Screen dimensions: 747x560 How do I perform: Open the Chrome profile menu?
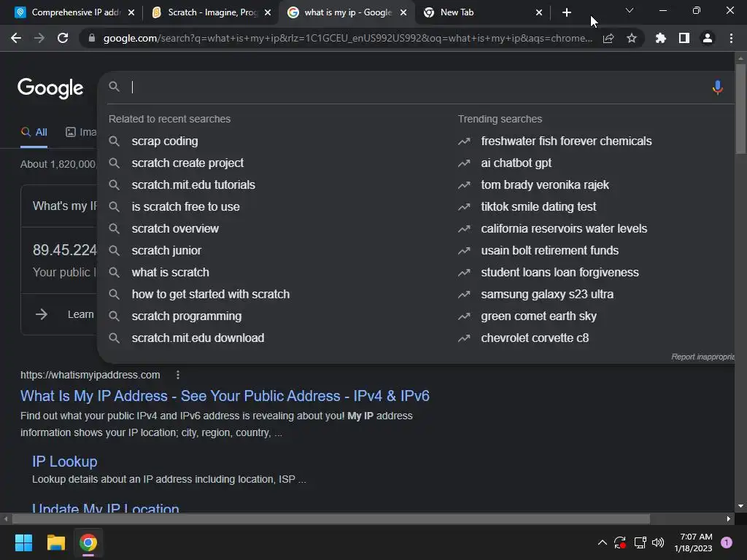click(x=708, y=38)
